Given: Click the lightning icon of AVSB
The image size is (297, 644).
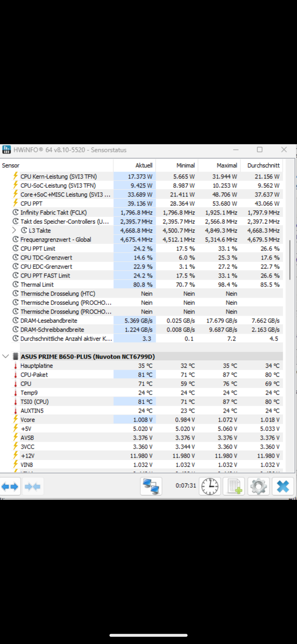Looking at the screenshot, I should (15, 437).
